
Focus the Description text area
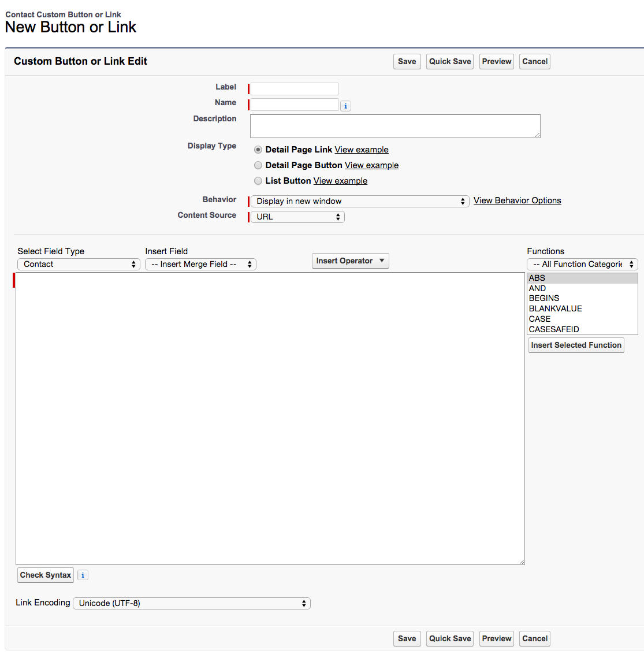click(x=395, y=126)
